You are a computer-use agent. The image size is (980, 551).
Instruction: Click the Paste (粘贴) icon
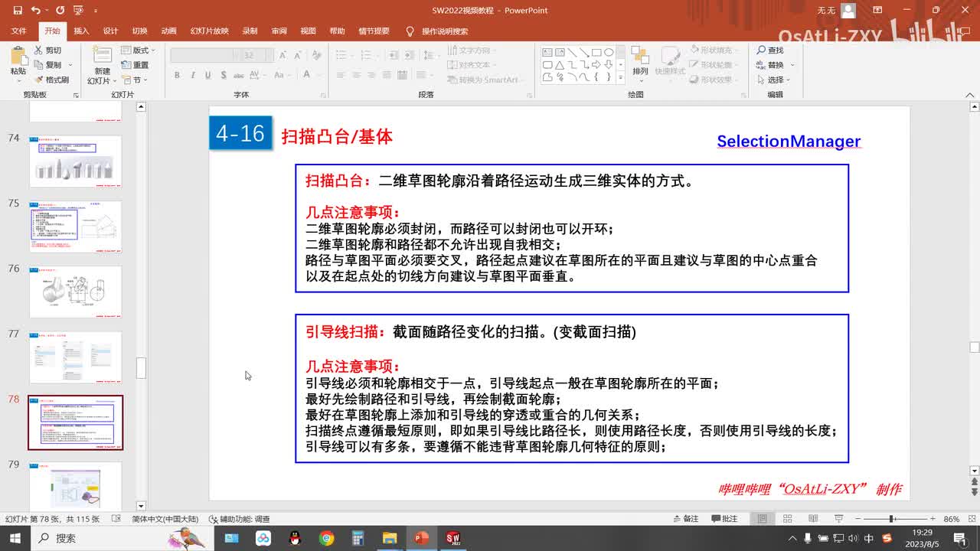18,56
